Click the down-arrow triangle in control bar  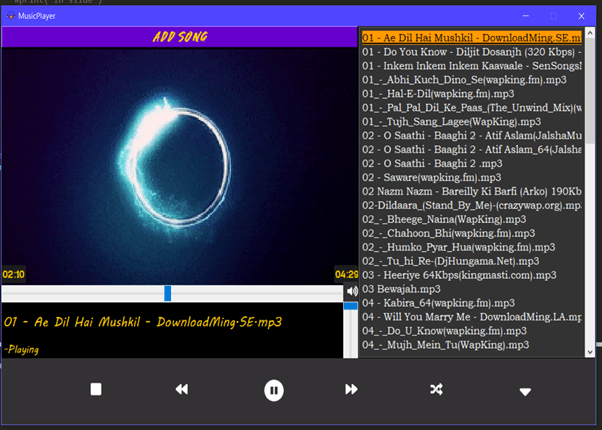tap(525, 392)
